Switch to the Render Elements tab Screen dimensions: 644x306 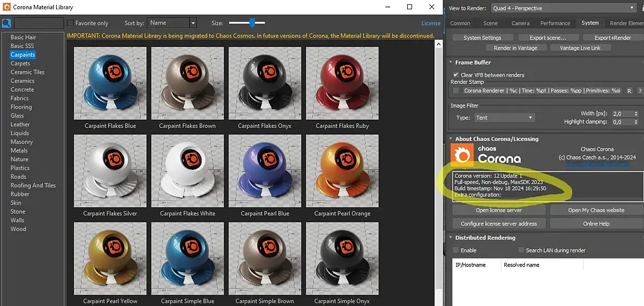point(625,23)
